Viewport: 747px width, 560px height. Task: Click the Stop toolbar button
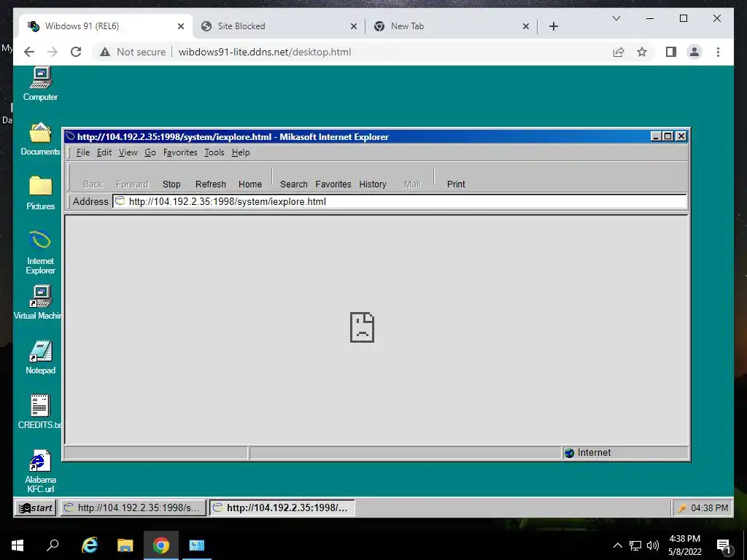171,184
